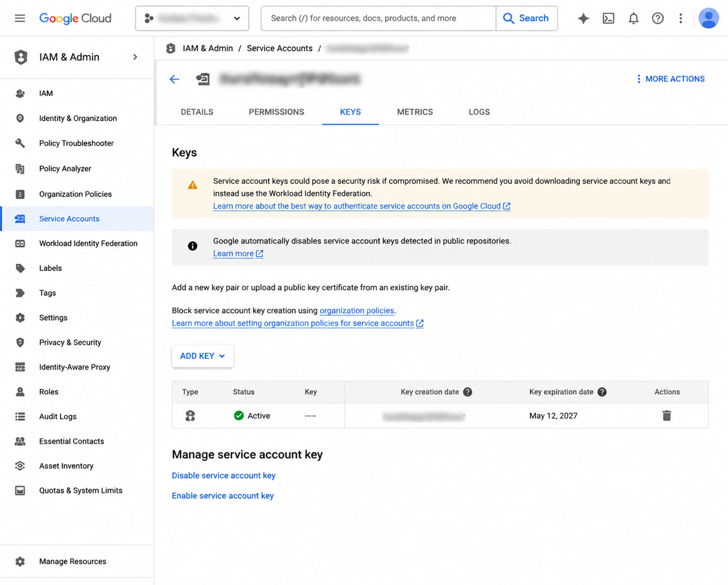Click the Identity-Aware Proxy icon
The image size is (728, 585).
[20, 367]
